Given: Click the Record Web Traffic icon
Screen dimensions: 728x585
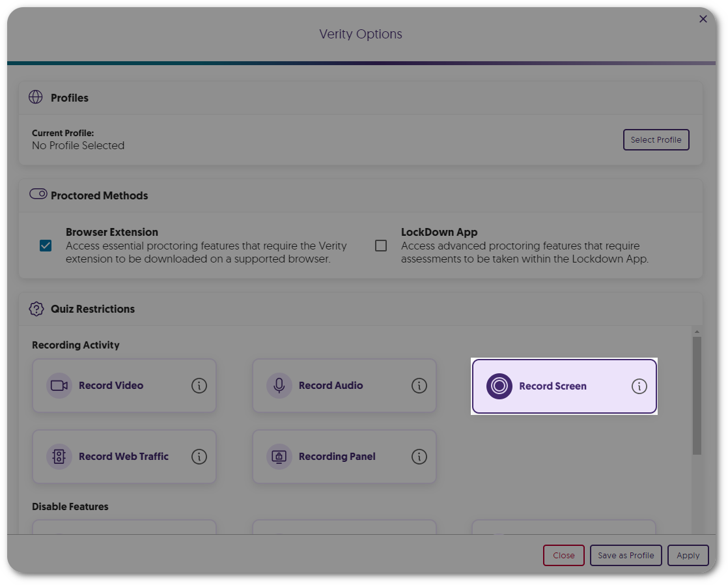Looking at the screenshot, I should click(x=59, y=457).
